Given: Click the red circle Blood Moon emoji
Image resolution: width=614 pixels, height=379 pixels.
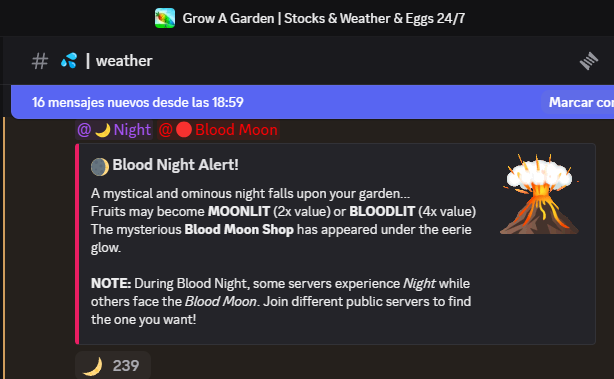Looking at the screenshot, I should [x=184, y=130].
